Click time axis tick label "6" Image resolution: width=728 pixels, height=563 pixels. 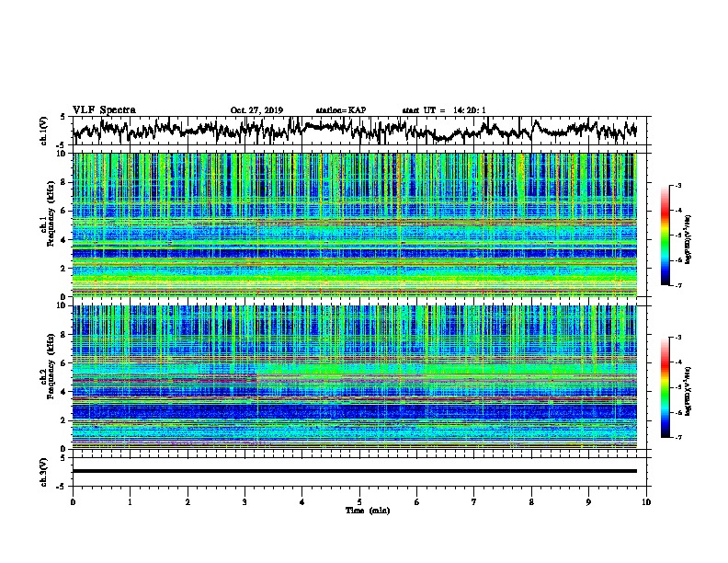point(417,502)
